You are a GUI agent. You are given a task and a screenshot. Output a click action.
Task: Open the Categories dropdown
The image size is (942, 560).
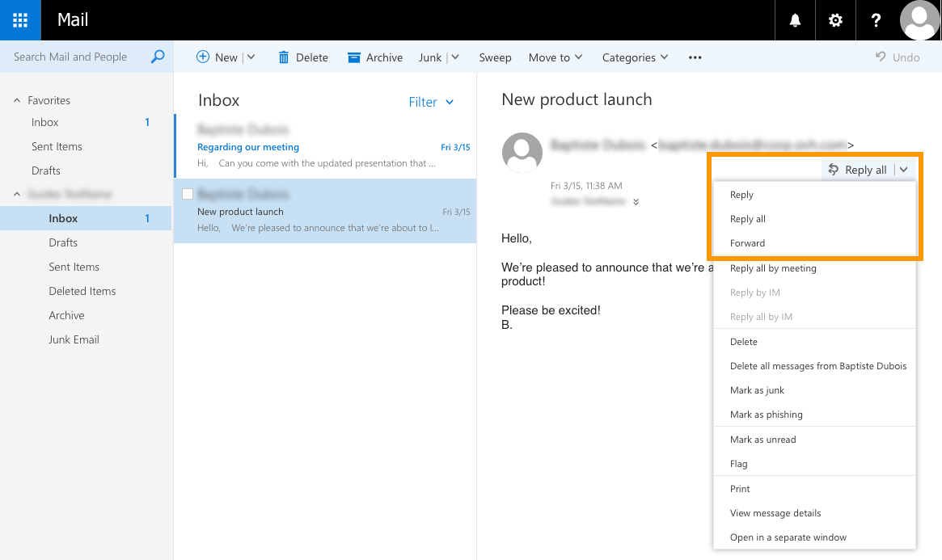pos(635,57)
